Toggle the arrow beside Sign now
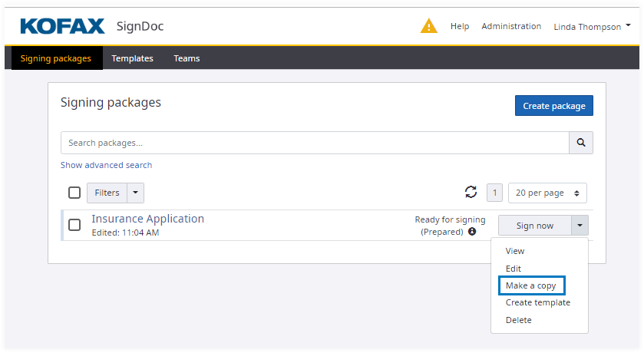 (x=580, y=226)
